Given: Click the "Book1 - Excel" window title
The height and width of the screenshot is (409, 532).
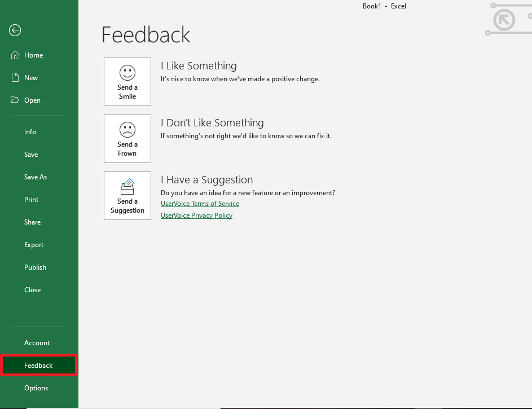Looking at the screenshot, I should [384, 6].
